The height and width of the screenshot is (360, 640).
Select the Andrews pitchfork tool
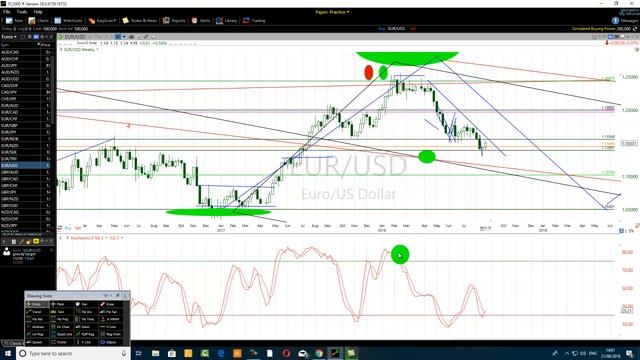[37, 327]
